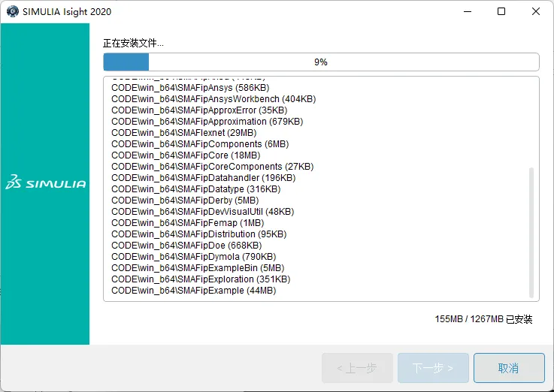Click the 正在安装文件... heading text
Viewport: 554px width, 392px height.
pyautogui.click(x=133, y=44)
